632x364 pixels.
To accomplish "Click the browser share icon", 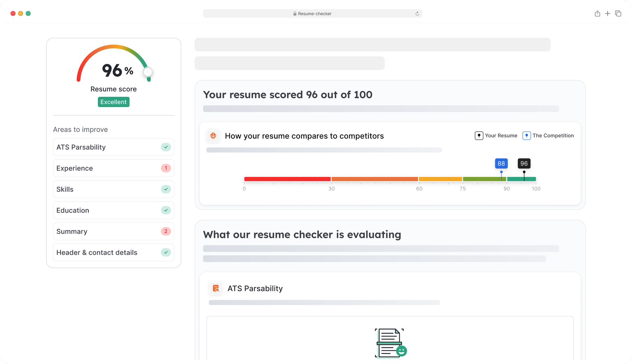I will click(x=597, y=13).
